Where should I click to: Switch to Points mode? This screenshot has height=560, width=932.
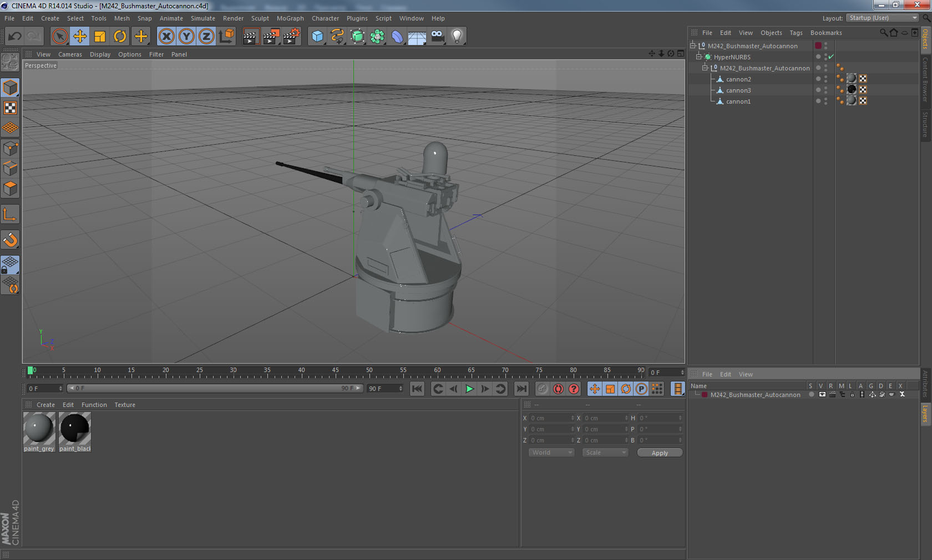[10, 148]
